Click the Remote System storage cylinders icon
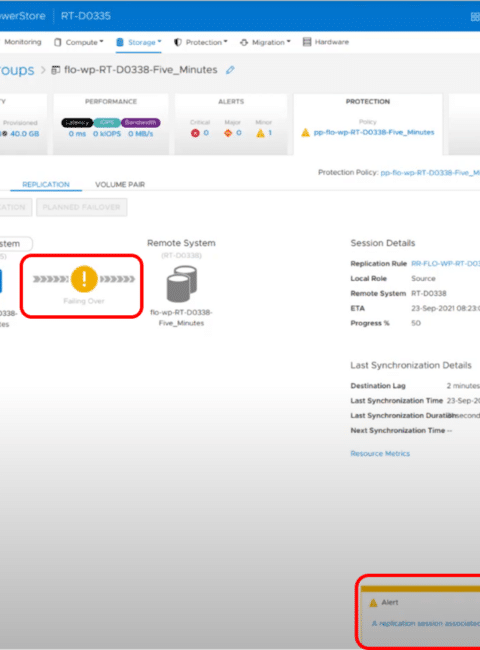The image size is (480, 650). pyautogui.click(x=182, y=284)
